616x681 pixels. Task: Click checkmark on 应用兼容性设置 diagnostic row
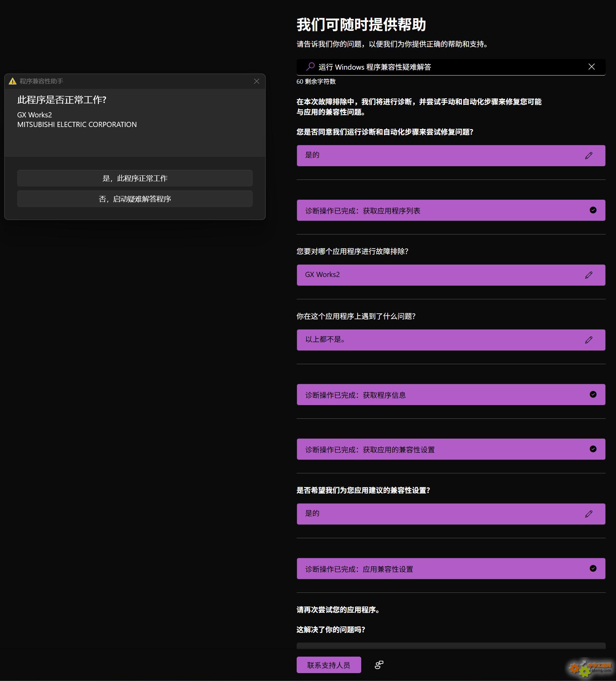[593, 568]
